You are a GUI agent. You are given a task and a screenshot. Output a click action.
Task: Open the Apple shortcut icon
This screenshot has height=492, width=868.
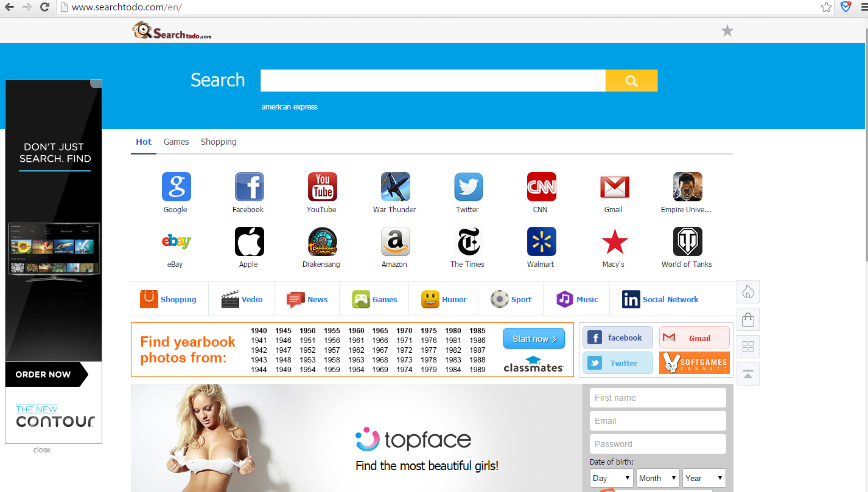(250, 241)
